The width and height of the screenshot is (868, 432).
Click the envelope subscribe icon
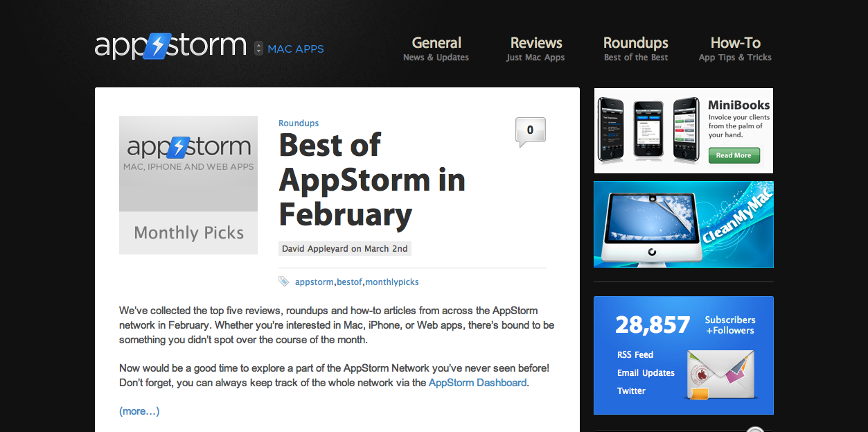click(720, 374)
